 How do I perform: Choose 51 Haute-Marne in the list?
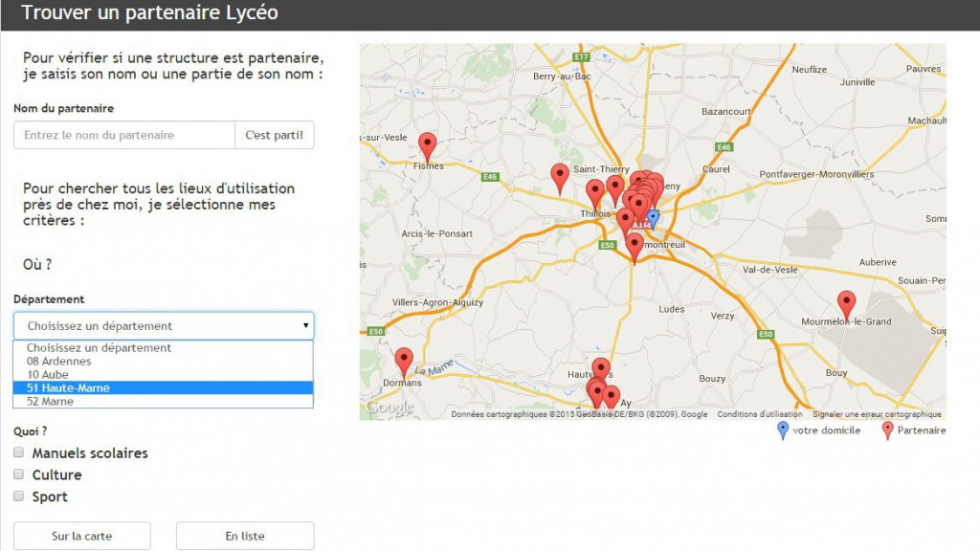(x=163, y=388)
